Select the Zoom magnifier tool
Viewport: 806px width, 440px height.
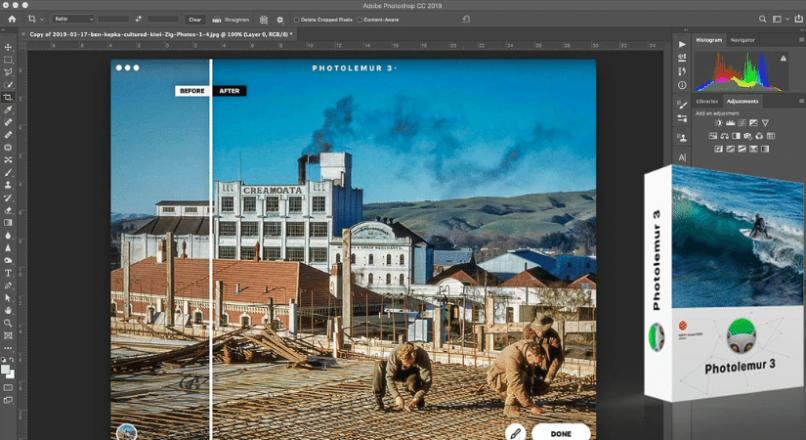tap(8, 323)
